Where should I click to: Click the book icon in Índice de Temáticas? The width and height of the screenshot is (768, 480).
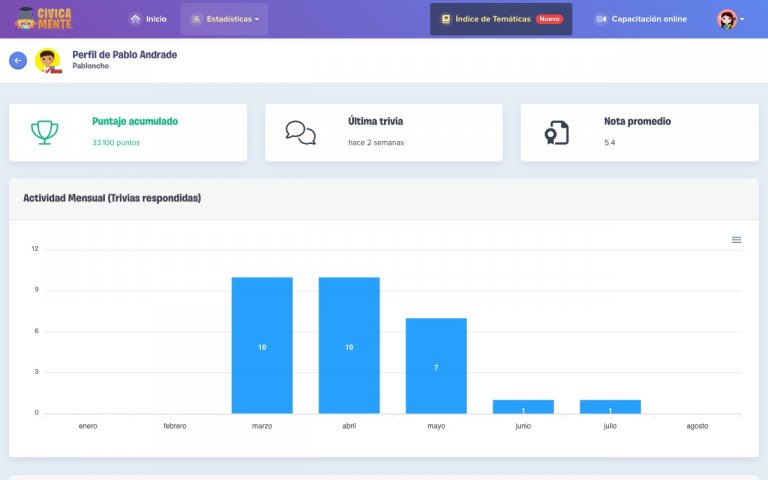pyautogui.click(x=446, y=19)
